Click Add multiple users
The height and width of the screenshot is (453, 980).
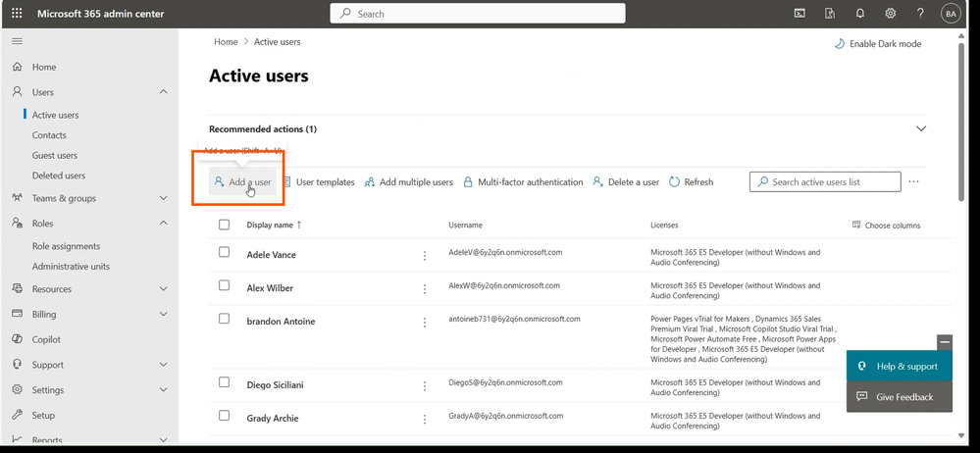pyautogui.click(x=409, y=181)
